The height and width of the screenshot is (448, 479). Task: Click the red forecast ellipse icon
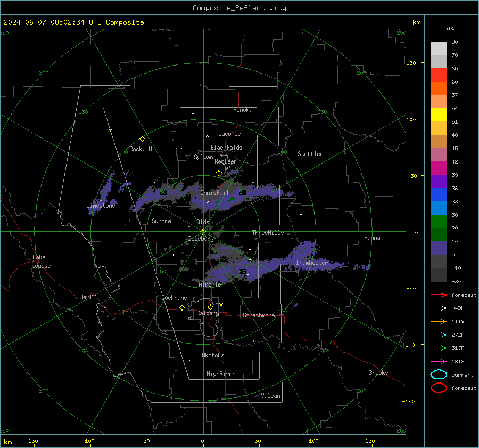pos(439,388)
